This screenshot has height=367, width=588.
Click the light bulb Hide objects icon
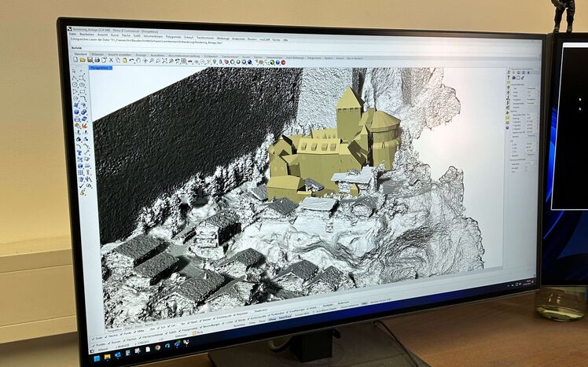point(214,61)
